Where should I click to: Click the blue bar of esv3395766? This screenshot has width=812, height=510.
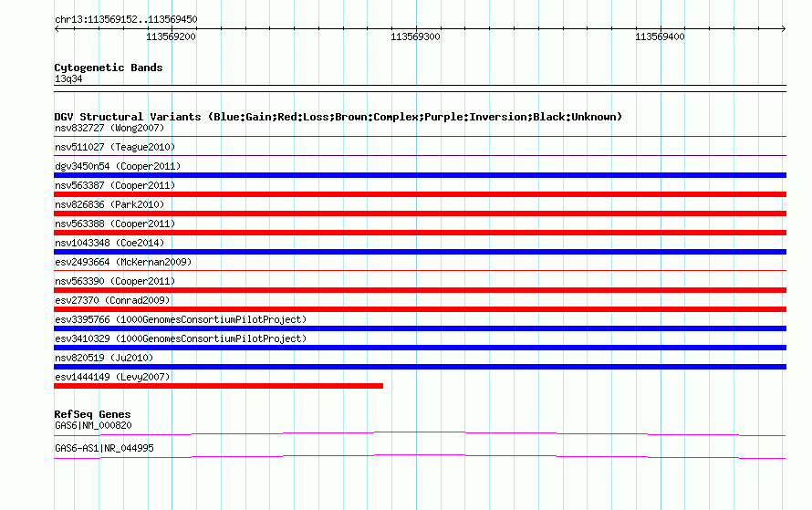[420, 328]
